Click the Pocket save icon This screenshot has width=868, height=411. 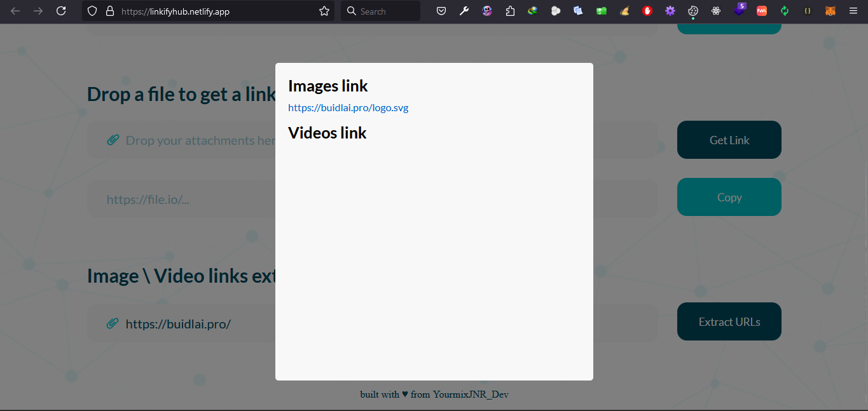pyautogui.click(x=441, y=11)
